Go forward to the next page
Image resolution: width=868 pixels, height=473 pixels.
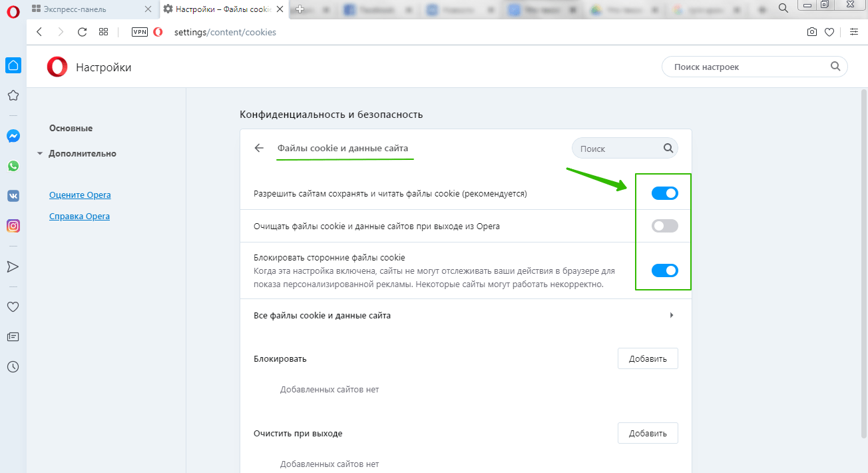[x=61, y=32]
